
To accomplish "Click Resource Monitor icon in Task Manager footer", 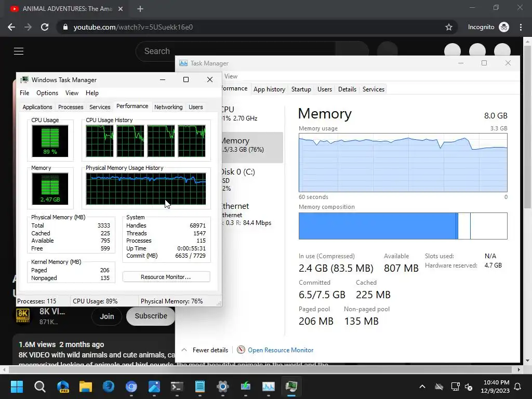I will coord(241,350).
